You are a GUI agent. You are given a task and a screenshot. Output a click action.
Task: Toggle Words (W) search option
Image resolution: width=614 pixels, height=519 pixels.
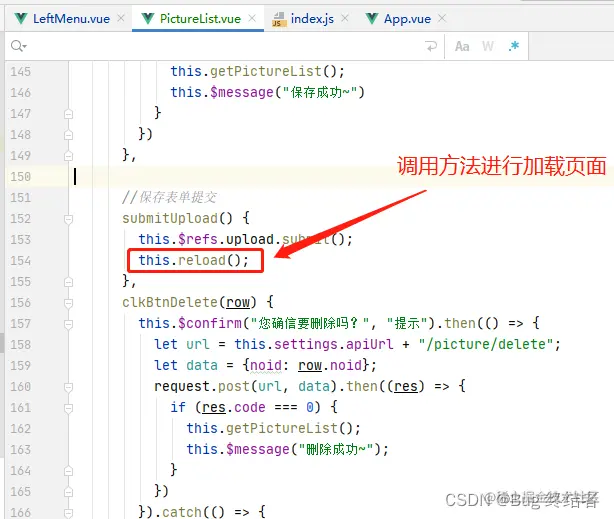click(x=488, y=47)
